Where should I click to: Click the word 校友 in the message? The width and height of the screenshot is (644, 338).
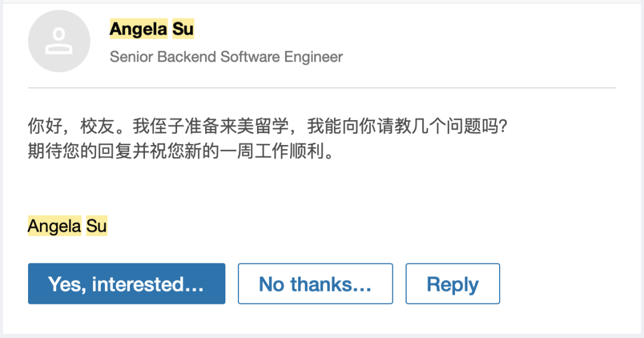(97, 126)
